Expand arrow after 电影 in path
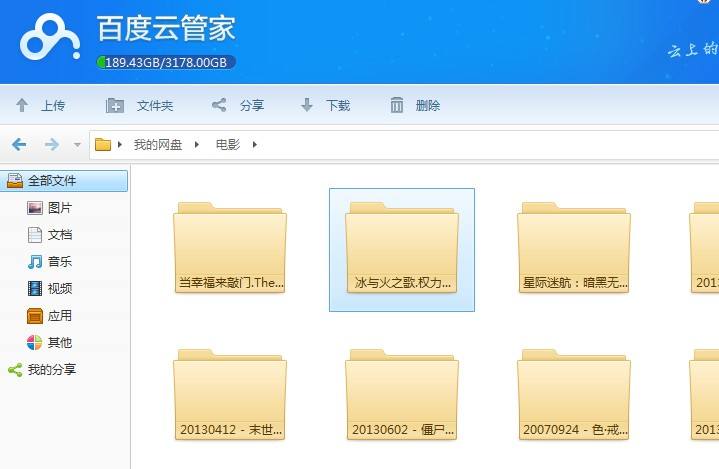The image size is (719, 469). coord(255,145)
